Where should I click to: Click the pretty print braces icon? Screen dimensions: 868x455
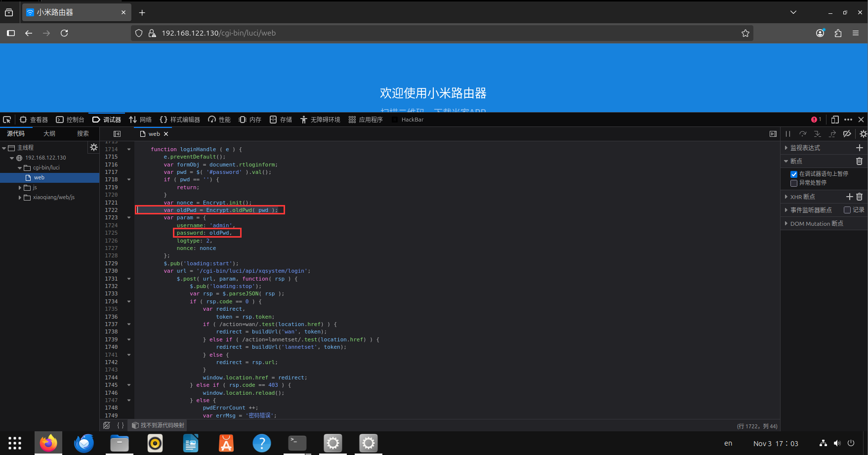click(x=120, y=425)
